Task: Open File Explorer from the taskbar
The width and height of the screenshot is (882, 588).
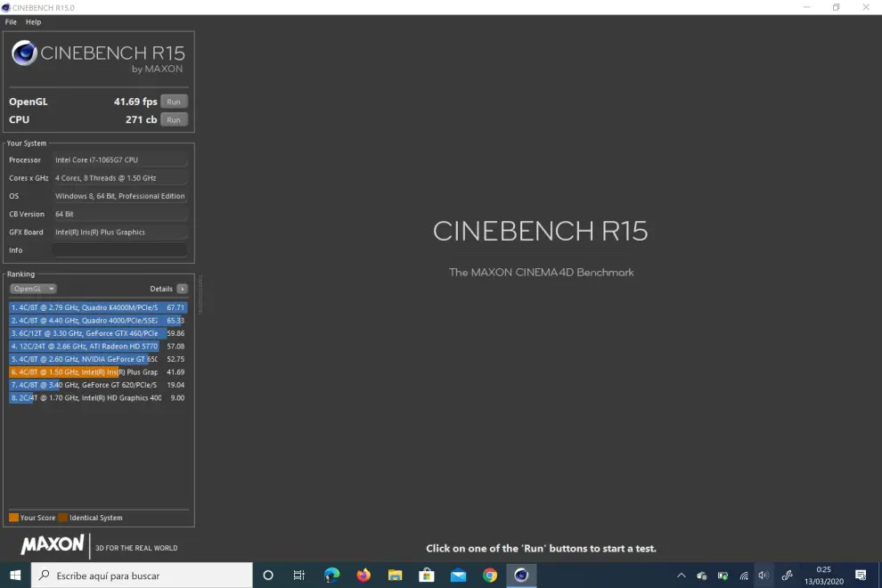Action: click(395, 576)
